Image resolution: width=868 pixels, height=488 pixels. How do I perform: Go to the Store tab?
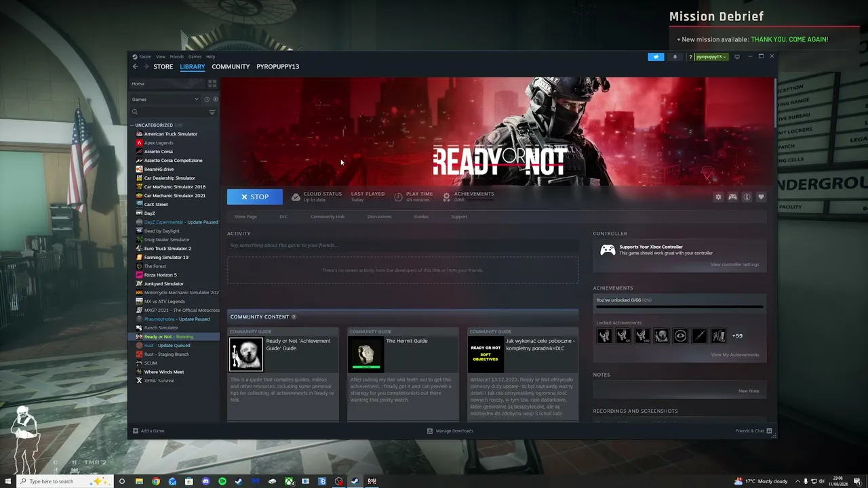coord(163,66)
